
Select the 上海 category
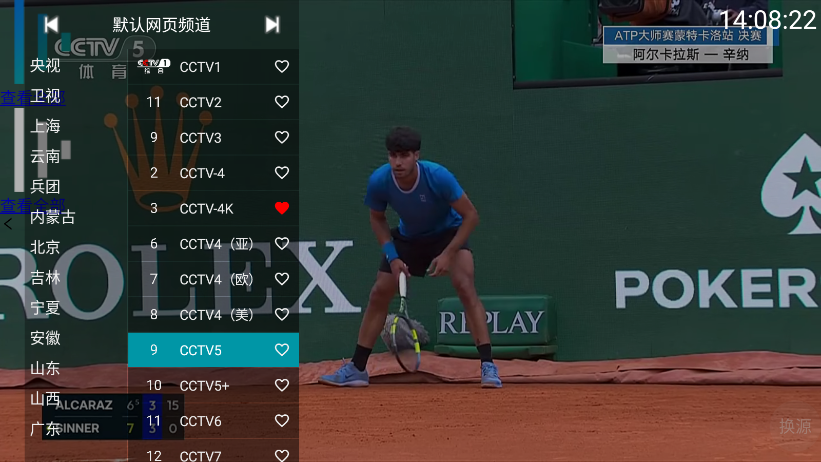(45, 126)
